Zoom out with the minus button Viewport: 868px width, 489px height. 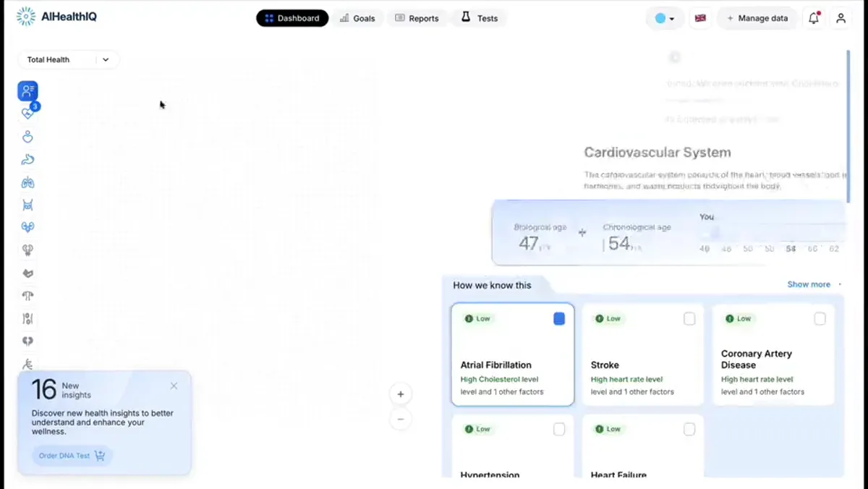401,419
